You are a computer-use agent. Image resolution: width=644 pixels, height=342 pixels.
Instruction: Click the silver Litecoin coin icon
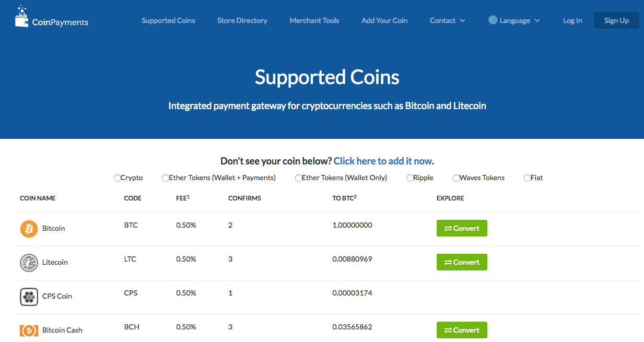(29, 263)
